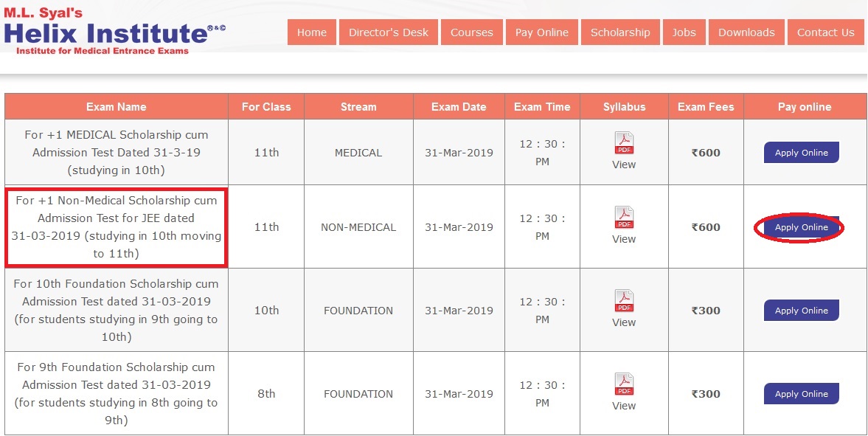Apply Online for +1 Non-Medical JEE test
The width and height of the screenshot is (868, 436).
[x=801, y=227]
